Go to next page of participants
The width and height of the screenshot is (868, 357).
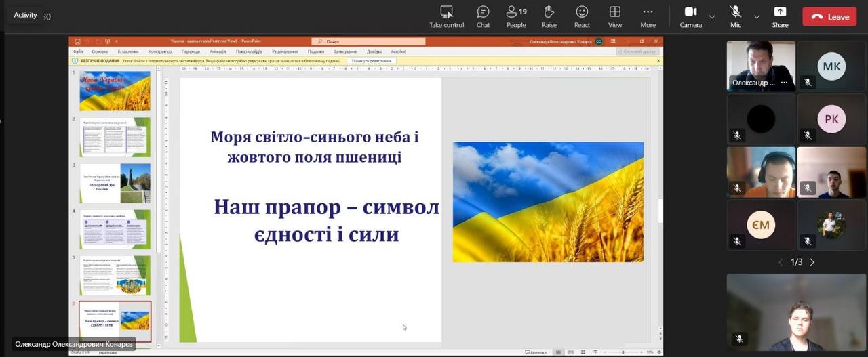click(812, 262)
